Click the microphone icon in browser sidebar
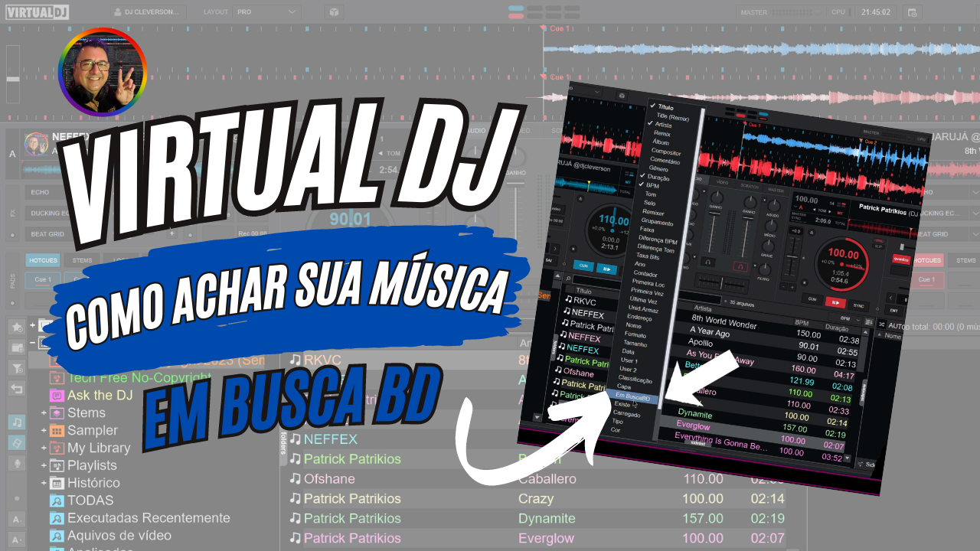 point(16,463)
